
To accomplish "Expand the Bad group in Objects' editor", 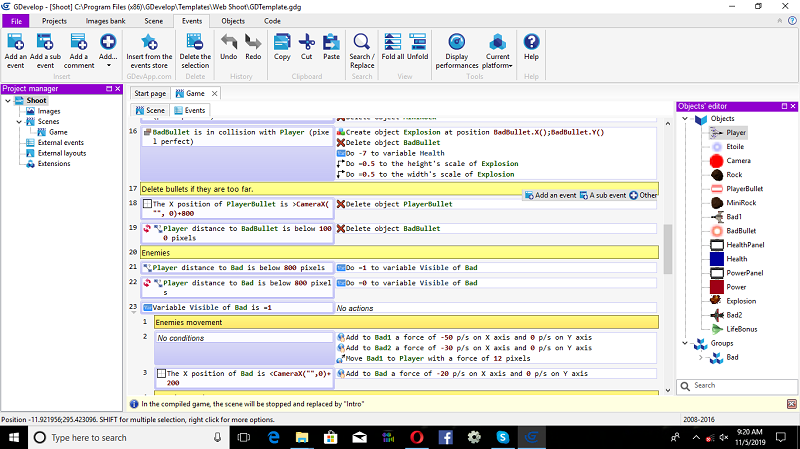I will click(x=698, y=356).
